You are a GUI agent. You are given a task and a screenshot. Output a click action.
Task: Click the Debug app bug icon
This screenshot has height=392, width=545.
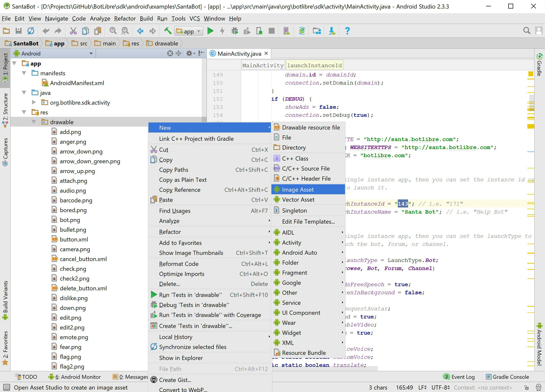pos(235,31)
